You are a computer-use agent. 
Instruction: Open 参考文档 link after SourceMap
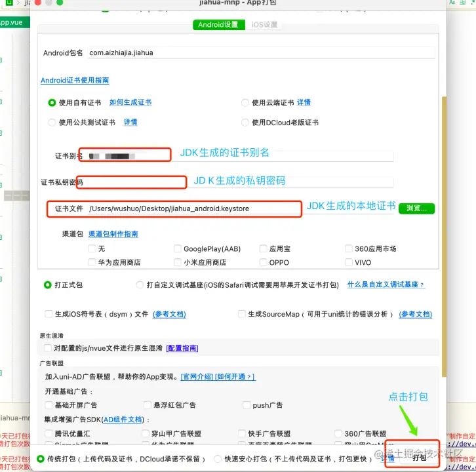click(415, 314)
